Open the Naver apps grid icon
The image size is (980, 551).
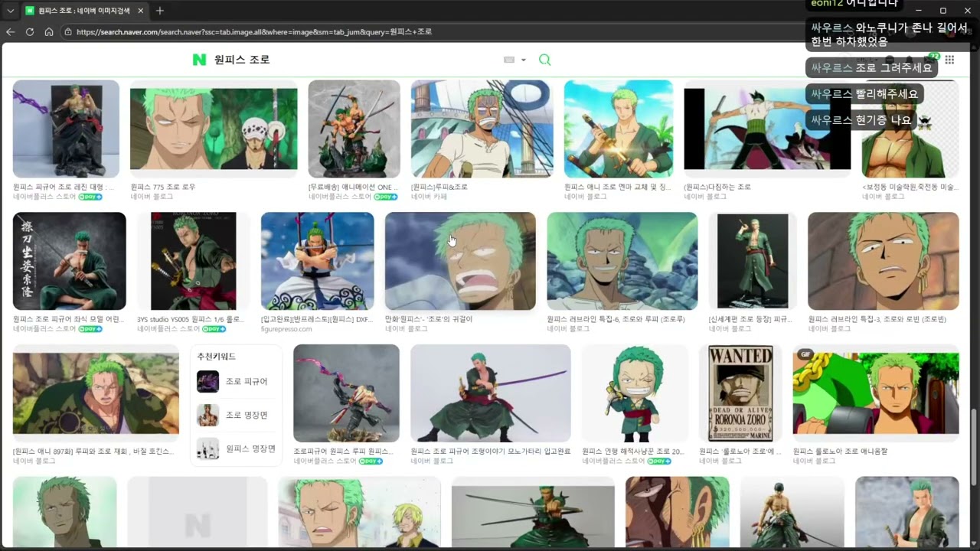(x=949, y=60)
